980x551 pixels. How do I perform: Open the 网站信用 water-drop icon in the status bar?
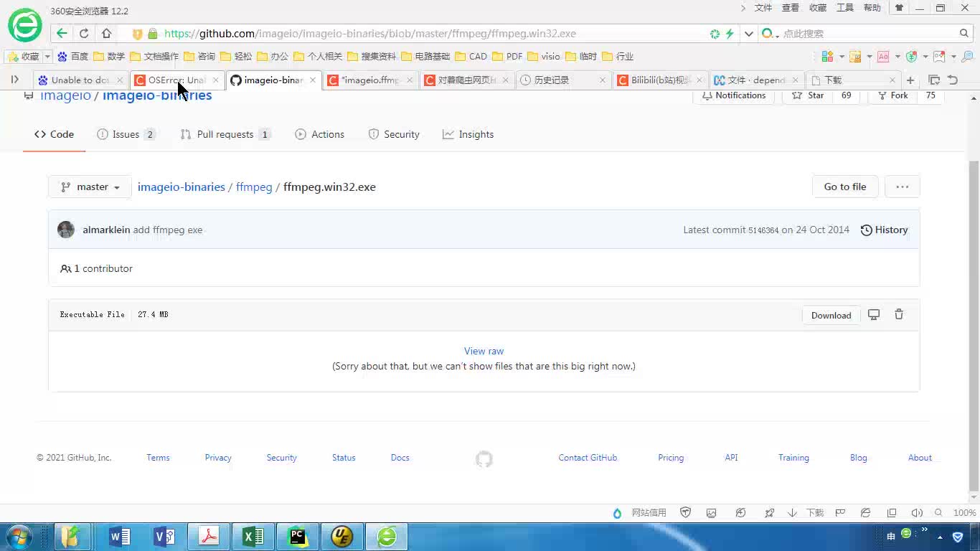[x=617, y=513]
